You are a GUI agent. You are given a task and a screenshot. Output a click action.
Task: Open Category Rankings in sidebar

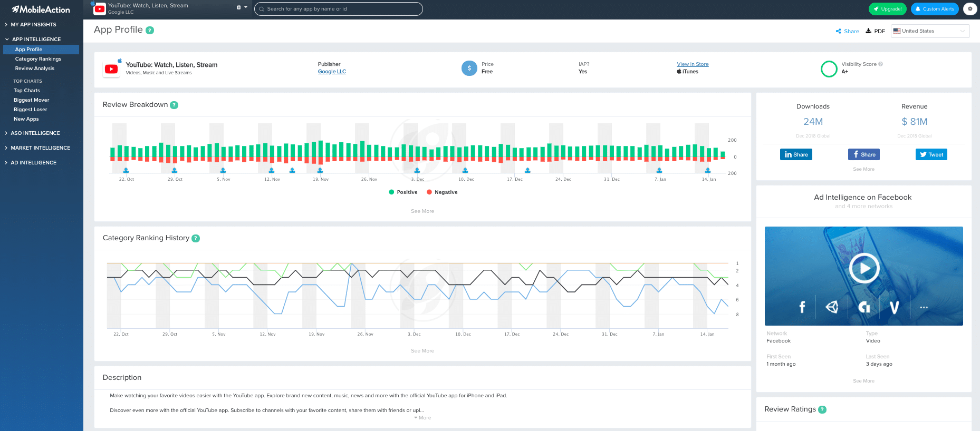click(38, 59)
